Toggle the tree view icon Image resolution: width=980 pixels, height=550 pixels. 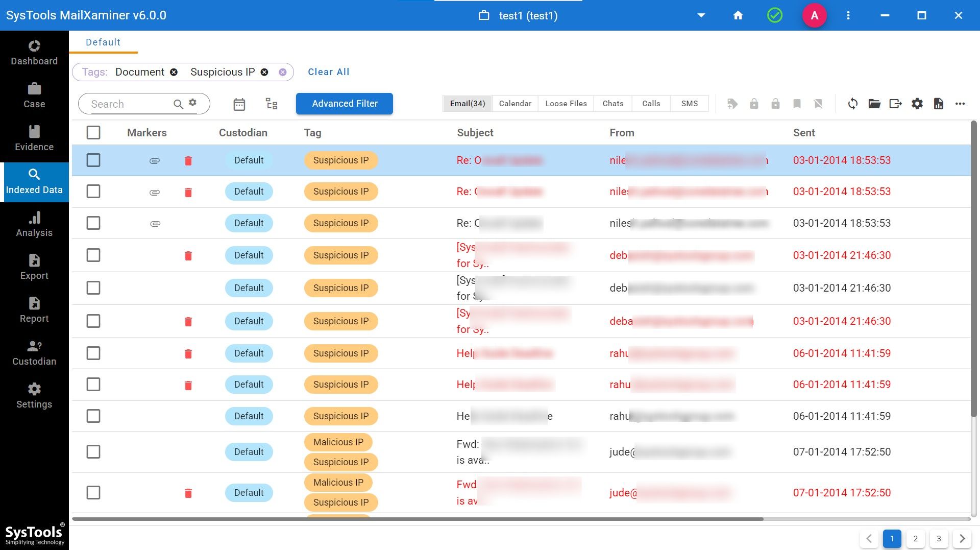point(272,104)
